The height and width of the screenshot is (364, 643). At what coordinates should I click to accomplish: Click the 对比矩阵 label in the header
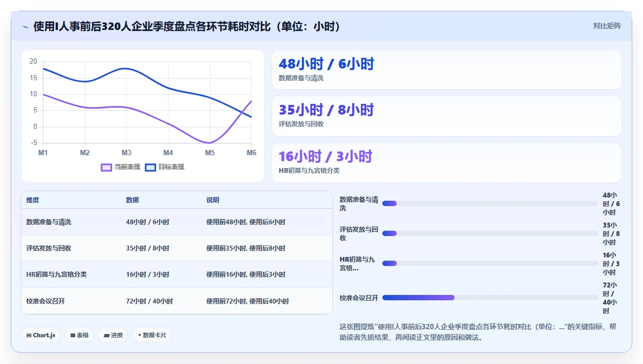pos(607,26)
